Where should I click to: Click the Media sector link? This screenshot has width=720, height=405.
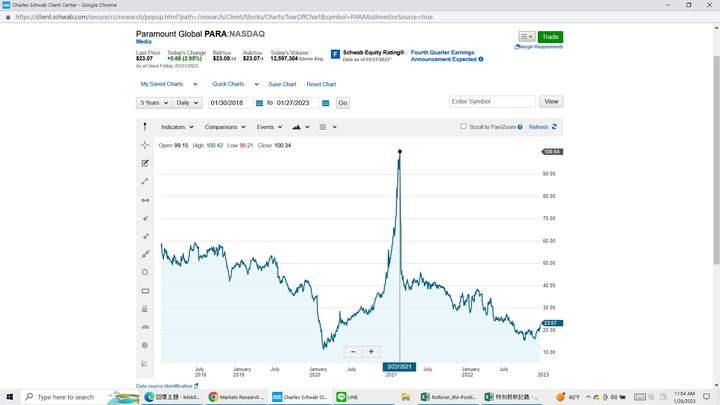144,42
